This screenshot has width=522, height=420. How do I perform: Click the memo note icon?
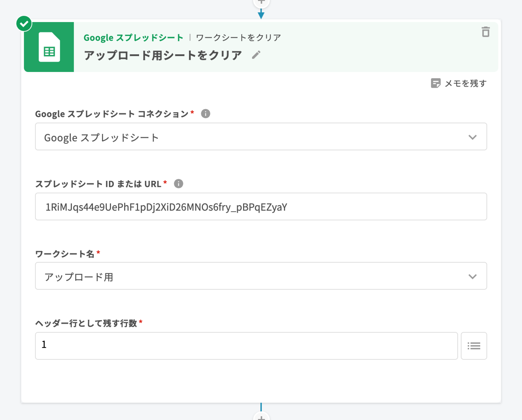(x=435, y=83)
